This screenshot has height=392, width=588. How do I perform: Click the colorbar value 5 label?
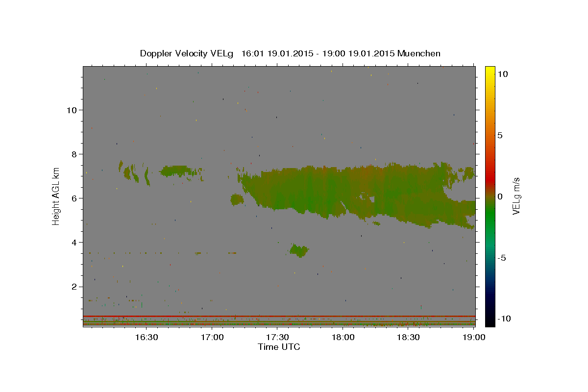click(500, 135)
